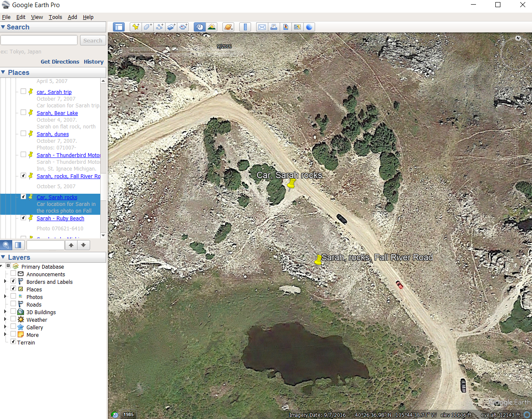The image size is (532, 419).
Task: Collapse the Layers panel triangle
Action: click(3, 257)
